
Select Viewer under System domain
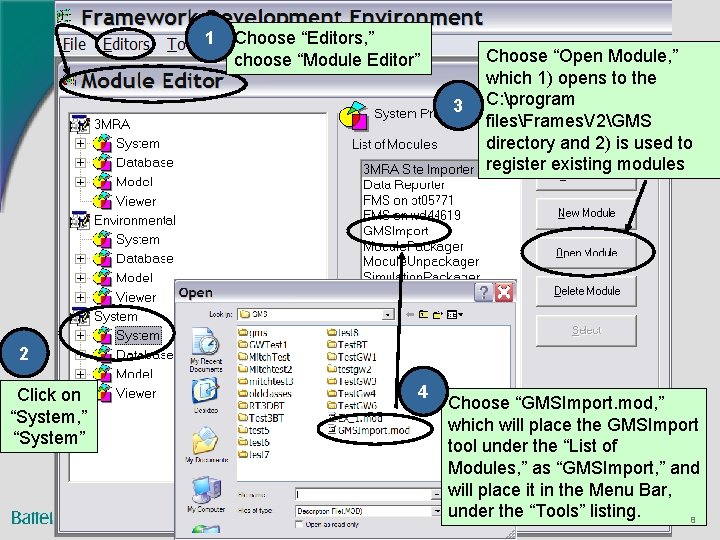click(136, 394)
